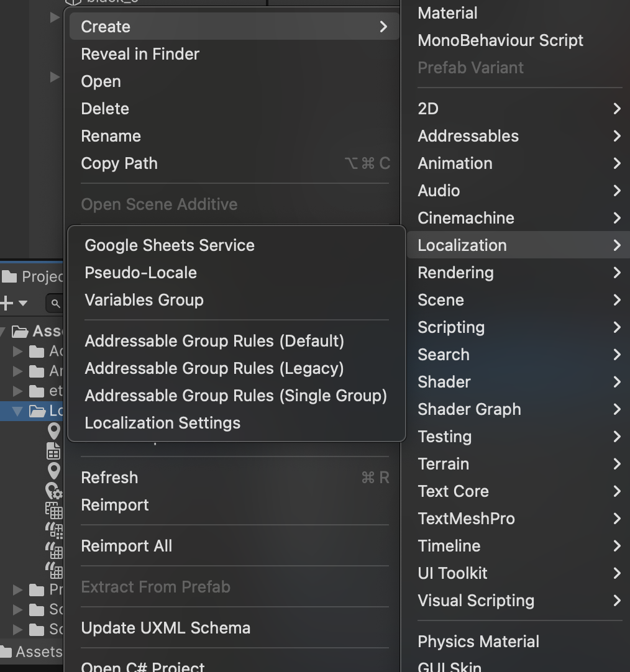Create a new Material
This screenshot has width=630, height=672.
(x=447, y=13)
